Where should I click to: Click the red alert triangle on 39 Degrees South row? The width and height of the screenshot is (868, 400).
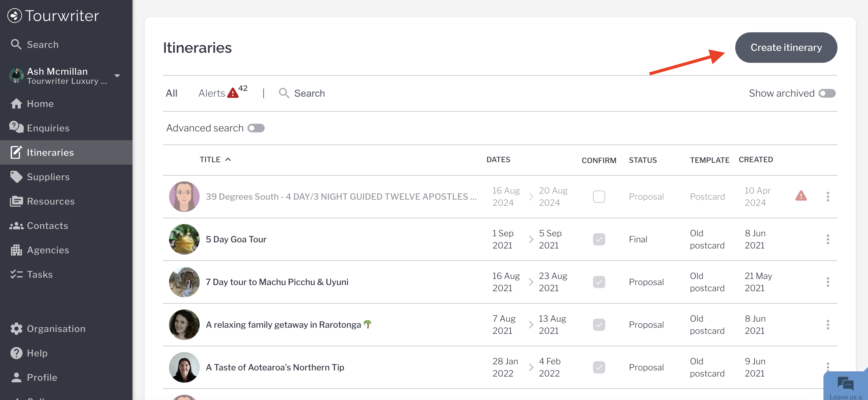tap(801, 196)
